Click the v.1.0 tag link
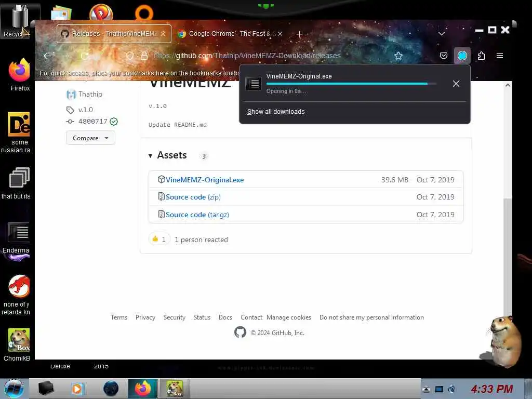The height and width of the screenshot is (399, 532). (86, 110)
